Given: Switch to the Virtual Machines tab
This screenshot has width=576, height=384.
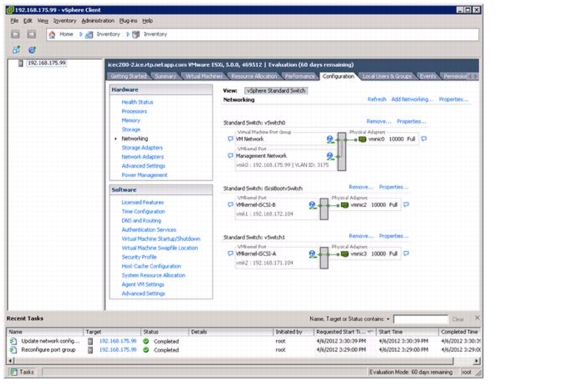Looking at the screenshot, I should 204,76.
